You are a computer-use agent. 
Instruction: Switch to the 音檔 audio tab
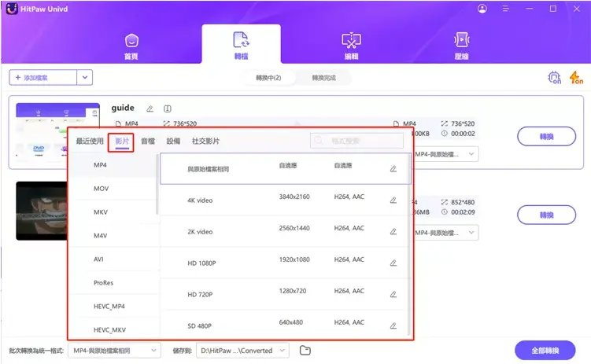148,141
